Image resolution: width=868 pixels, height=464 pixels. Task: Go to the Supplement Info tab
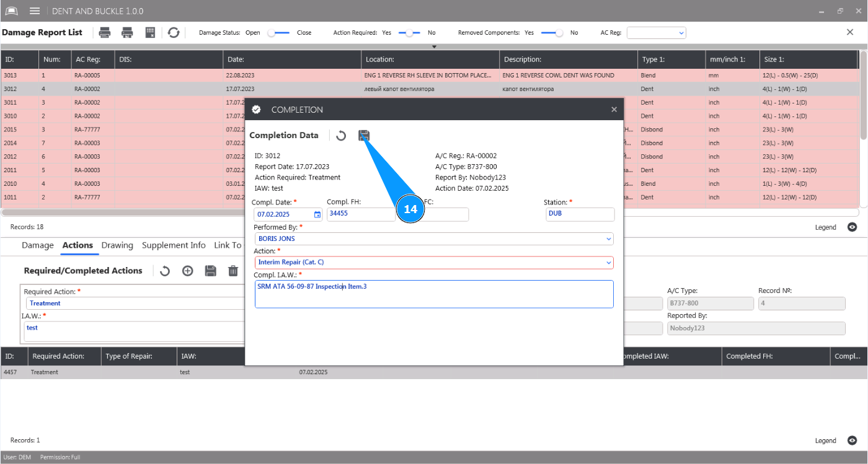pyautogui.click(x=174, y=246)
